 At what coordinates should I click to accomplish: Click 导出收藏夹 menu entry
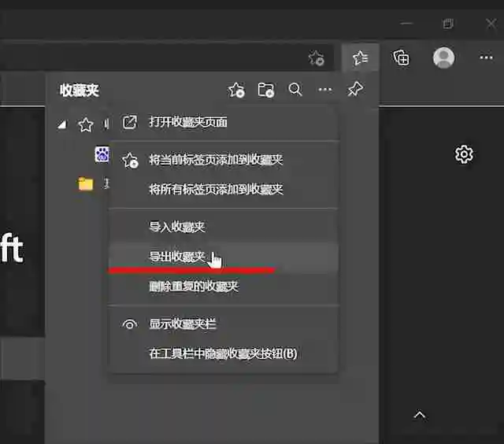tap(223, 257)
